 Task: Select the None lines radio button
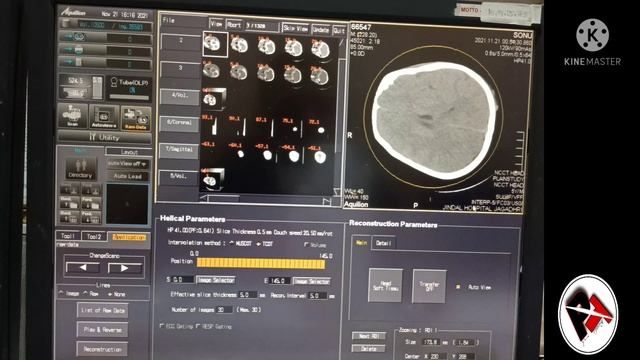(x=109, y=294)
